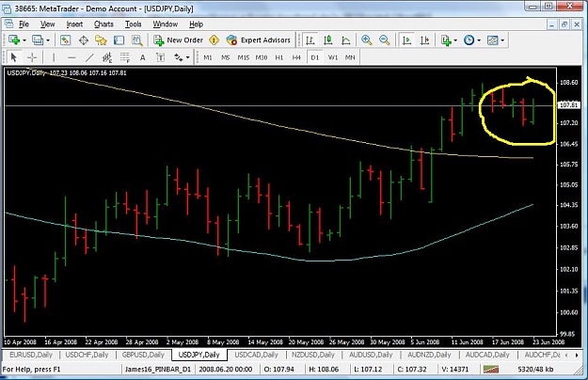588x380 pixels.
Task: Open the new chart icon
Action: (x=14, y=40)
